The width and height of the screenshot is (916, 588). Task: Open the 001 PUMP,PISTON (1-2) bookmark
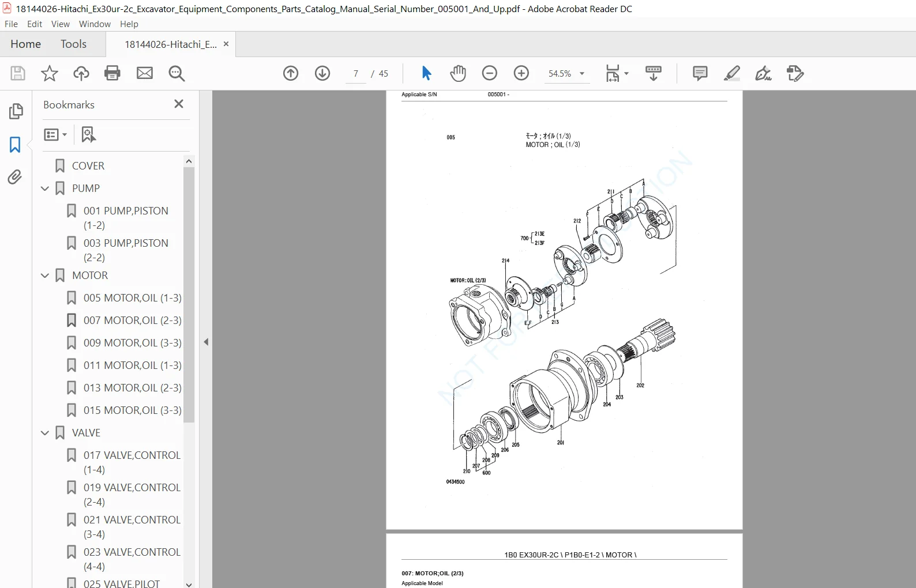126,218
